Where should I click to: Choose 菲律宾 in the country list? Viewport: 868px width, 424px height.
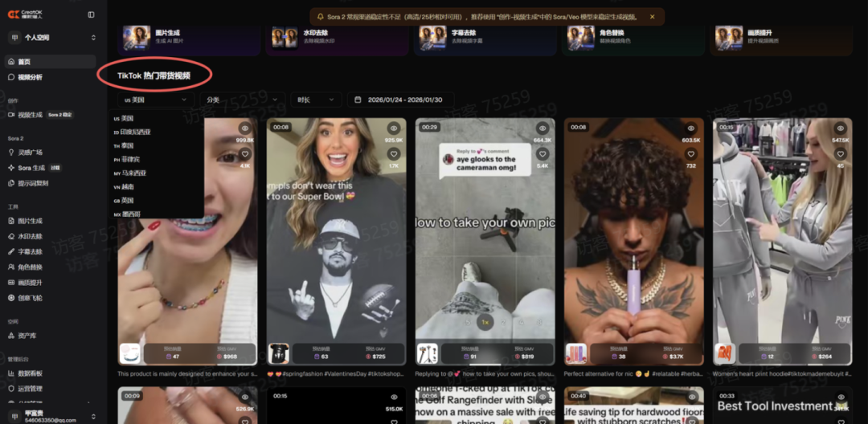pos(156,159)
